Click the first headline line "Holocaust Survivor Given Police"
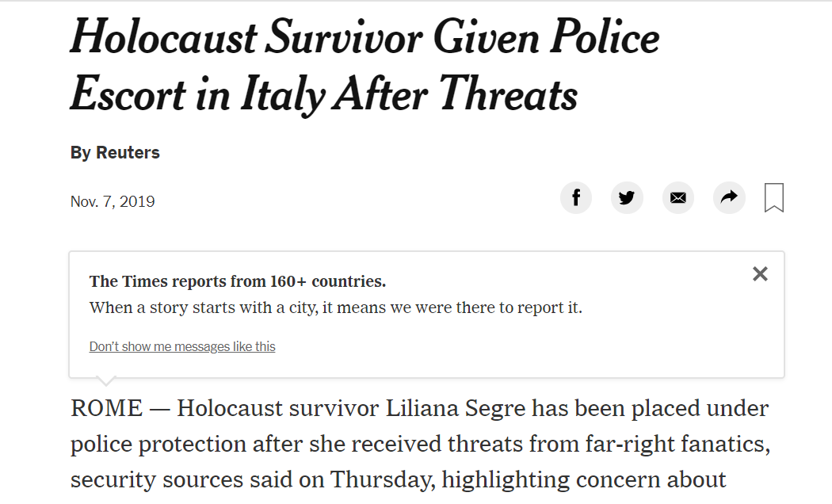 [x=364, y=37]
